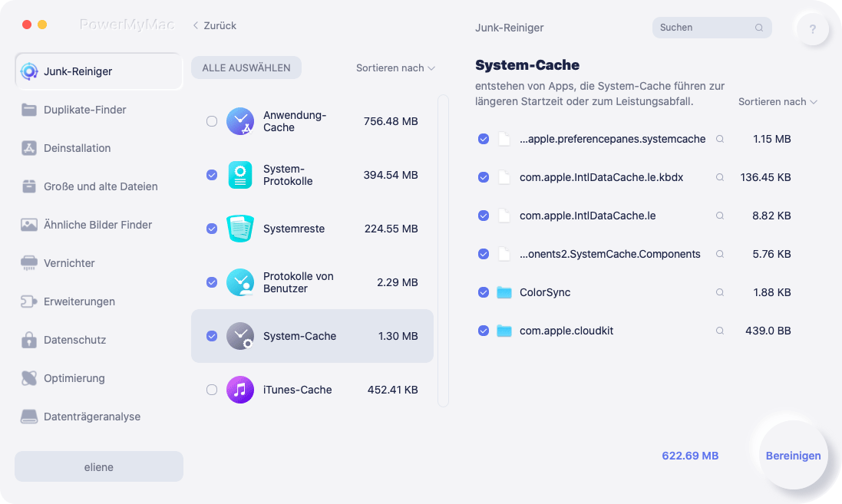Click the System-Cache category icon
This screenshot has height=504, width=842.
240,336
